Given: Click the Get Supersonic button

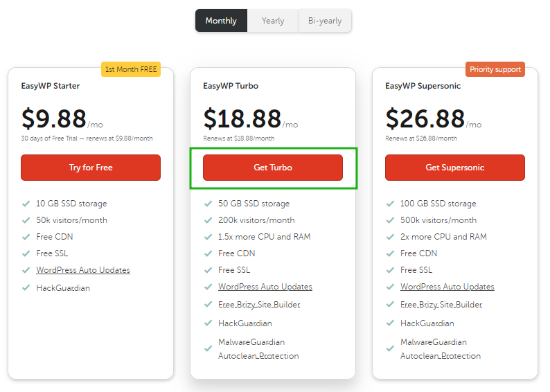Looking at the screenshot, I should pos(455,168).
